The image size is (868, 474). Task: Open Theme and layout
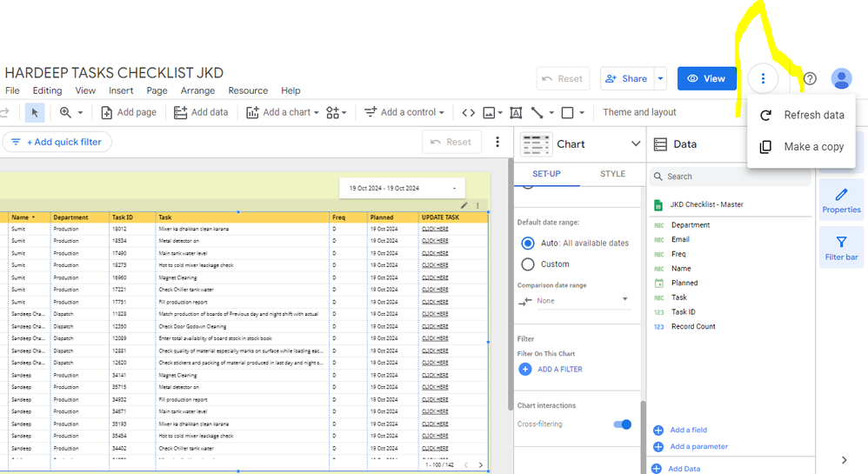(639, 112)
